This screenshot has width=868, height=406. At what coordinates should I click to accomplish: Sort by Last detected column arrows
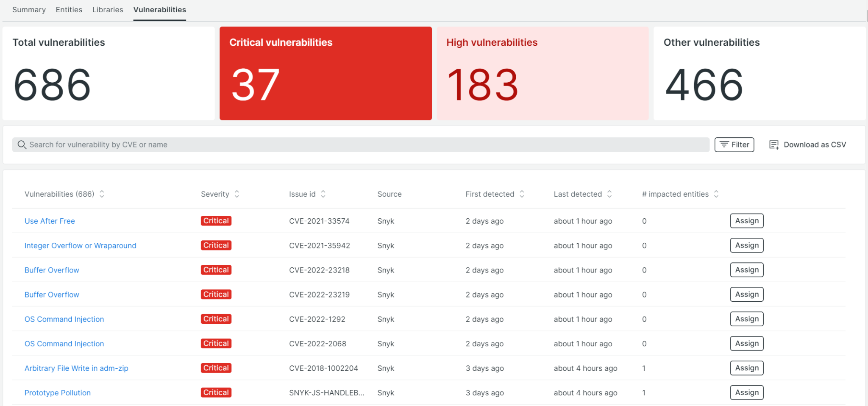coord(609,194)
